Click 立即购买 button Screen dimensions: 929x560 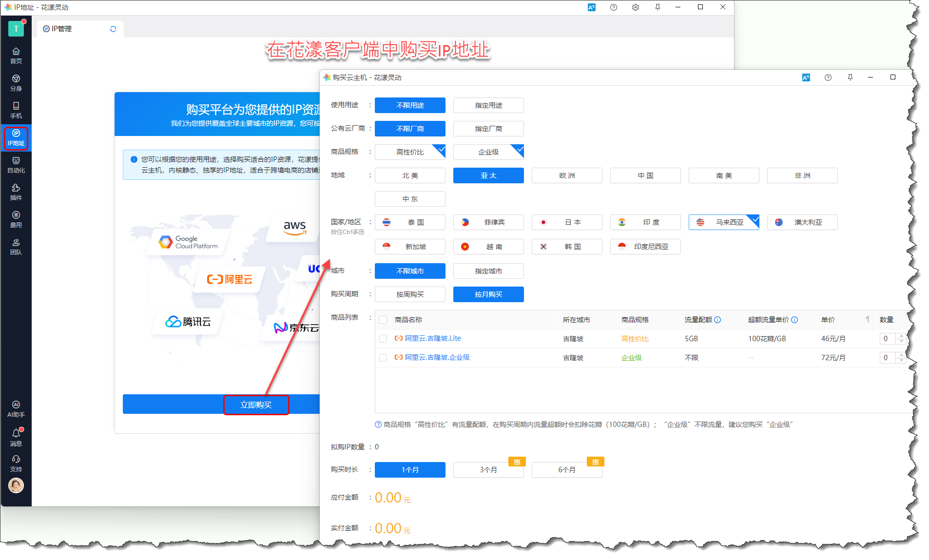pos(256,405)
